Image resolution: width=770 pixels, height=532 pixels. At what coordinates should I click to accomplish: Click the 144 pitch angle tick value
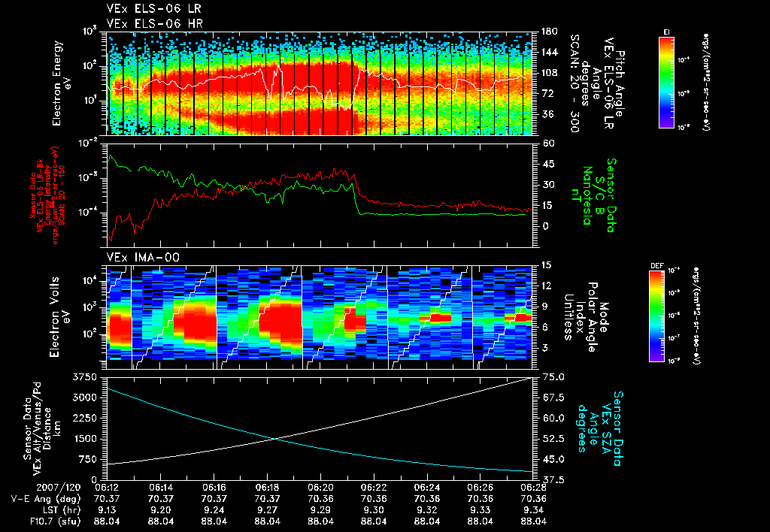pyautogui.click(x=549, y=52)
